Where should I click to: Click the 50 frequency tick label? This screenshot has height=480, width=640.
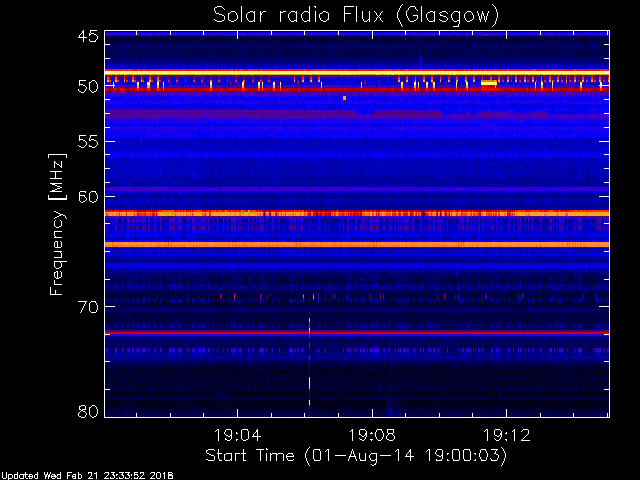tap(88, 86)
